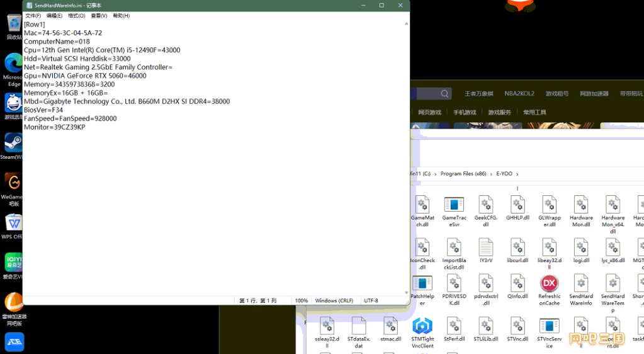Viewport: 644px width, 354px height.
Task: Select the pdrvdxctrl.dll file
Action: pyautogui.click(x=486, y=290)
